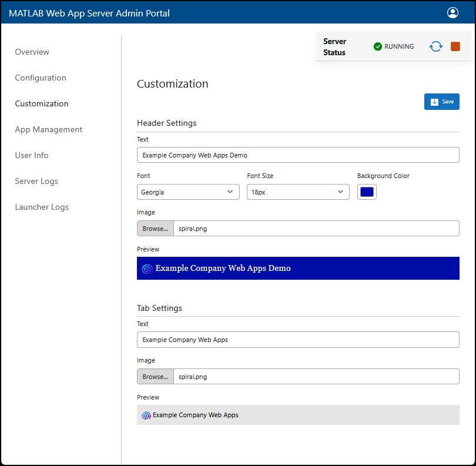Browse for a new header image
Viewport: 476px width, 466px height.
click(x=155, y=228)
